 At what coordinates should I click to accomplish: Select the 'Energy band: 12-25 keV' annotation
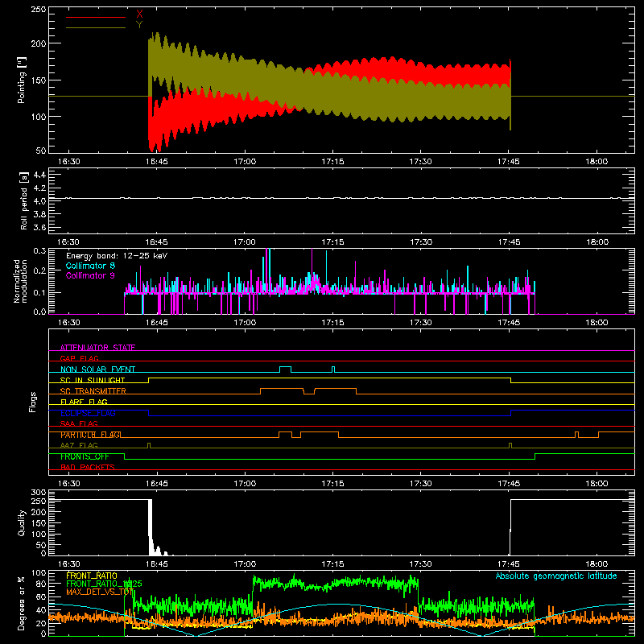117,256
